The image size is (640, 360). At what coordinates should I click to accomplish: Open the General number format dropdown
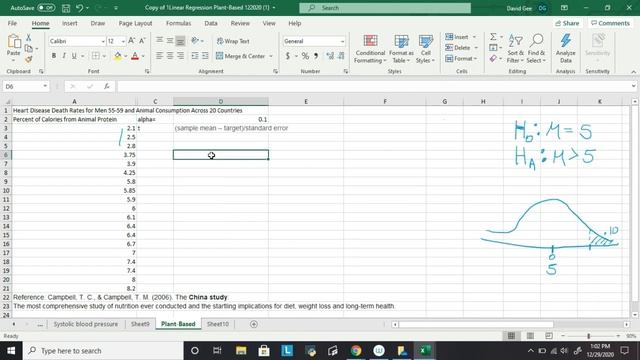(x=342, y=41)
